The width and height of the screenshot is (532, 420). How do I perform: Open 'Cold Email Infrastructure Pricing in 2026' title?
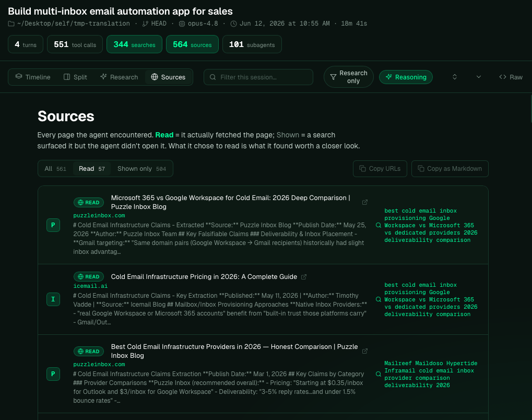[x=204, y=277]
